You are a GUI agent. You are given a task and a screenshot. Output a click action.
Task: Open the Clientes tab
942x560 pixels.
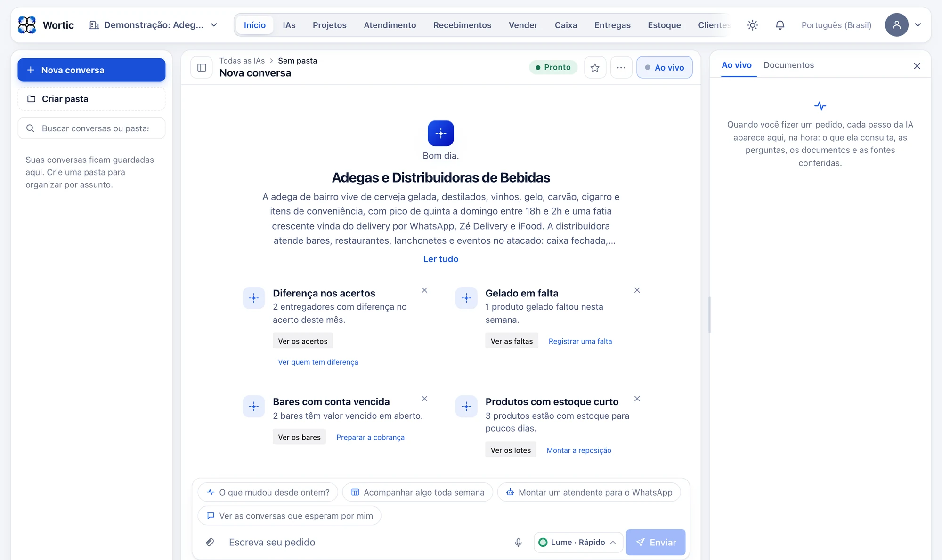click(x=714, y=25)
